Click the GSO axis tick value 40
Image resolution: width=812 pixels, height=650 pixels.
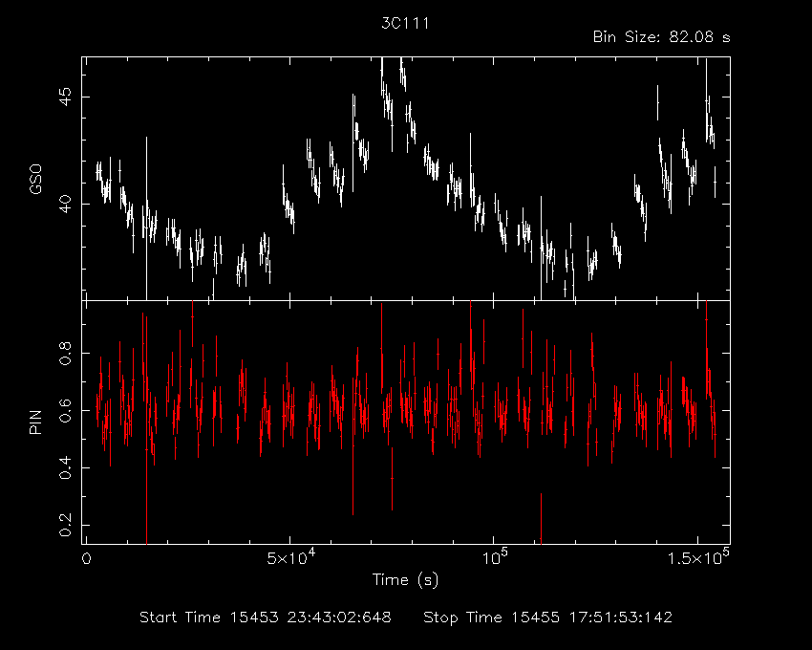[65, 204]
